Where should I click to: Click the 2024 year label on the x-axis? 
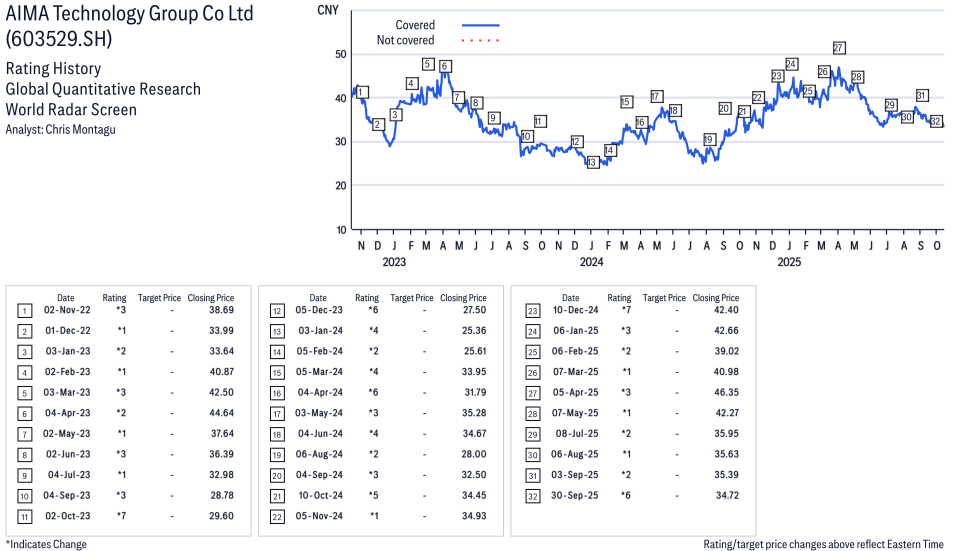click(x=591, y=263)
